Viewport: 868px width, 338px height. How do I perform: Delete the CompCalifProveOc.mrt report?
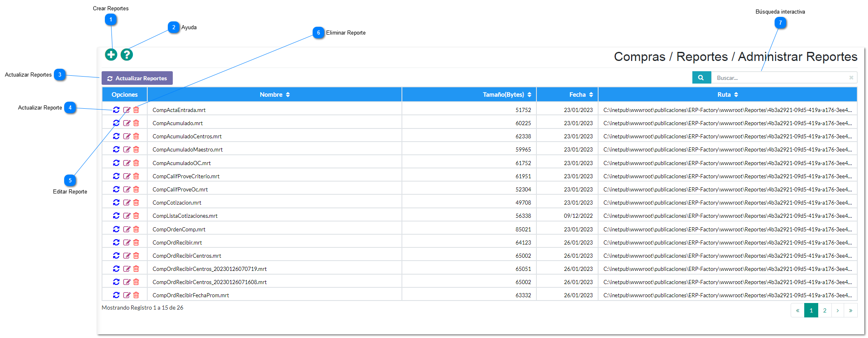click(136, 189)
